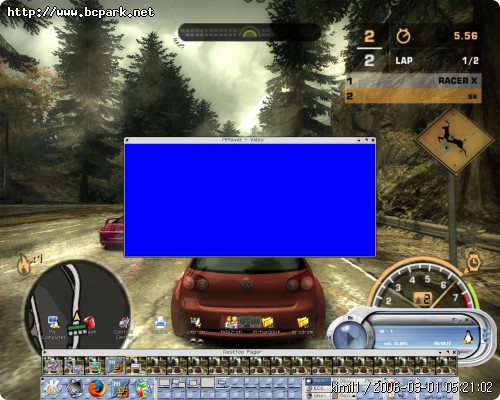Launch Firefox from the panel
This screenshot has height=400, width=500.
[97, 388]
